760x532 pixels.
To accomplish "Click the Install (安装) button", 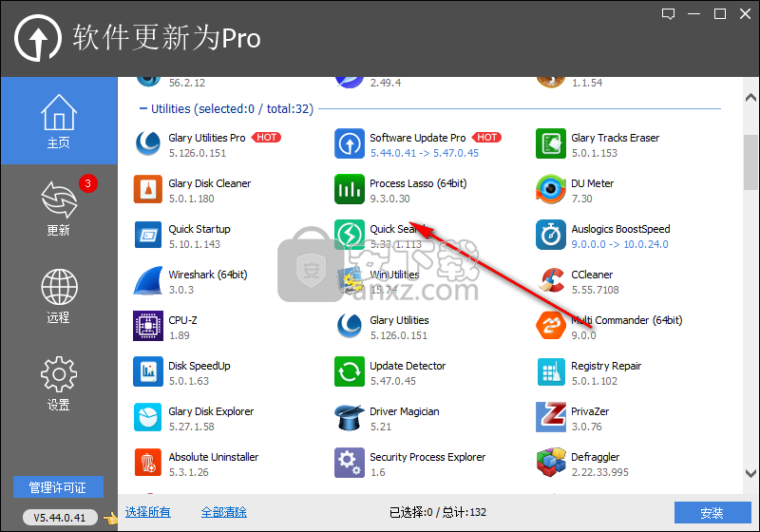I will 712,513.
